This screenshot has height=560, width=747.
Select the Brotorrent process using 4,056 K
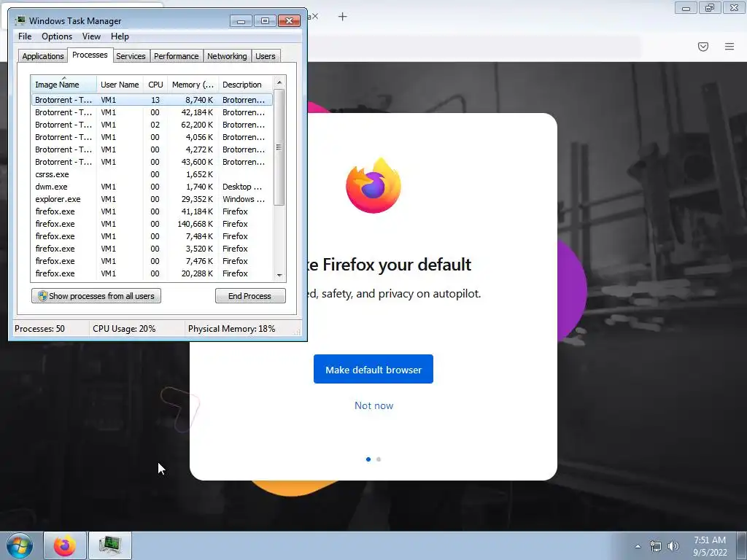[x=152, y=137]
